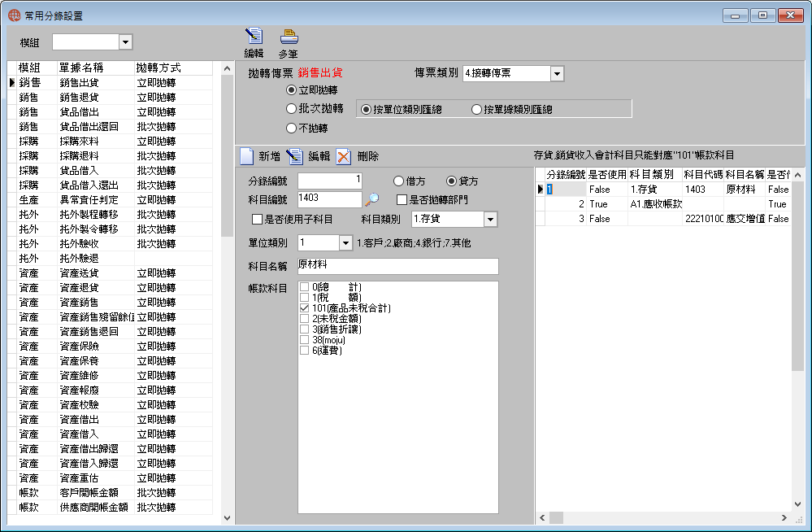Screen dimensions: 812x532
Task: Click the 1.存貨 cell in entry 1
Action: pyautogui.click(x=655, y=190)
